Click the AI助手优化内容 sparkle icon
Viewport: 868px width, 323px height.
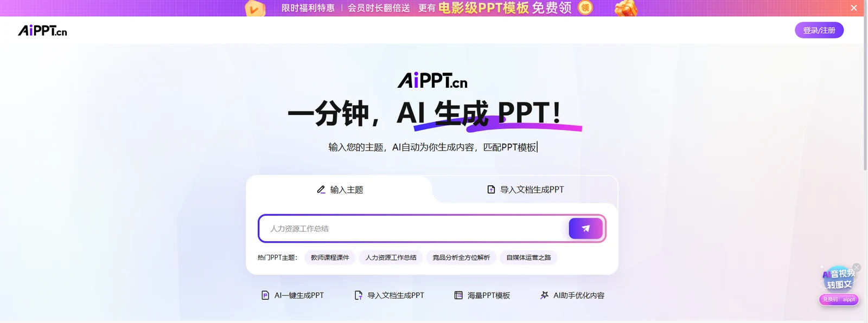click(544, 295)
